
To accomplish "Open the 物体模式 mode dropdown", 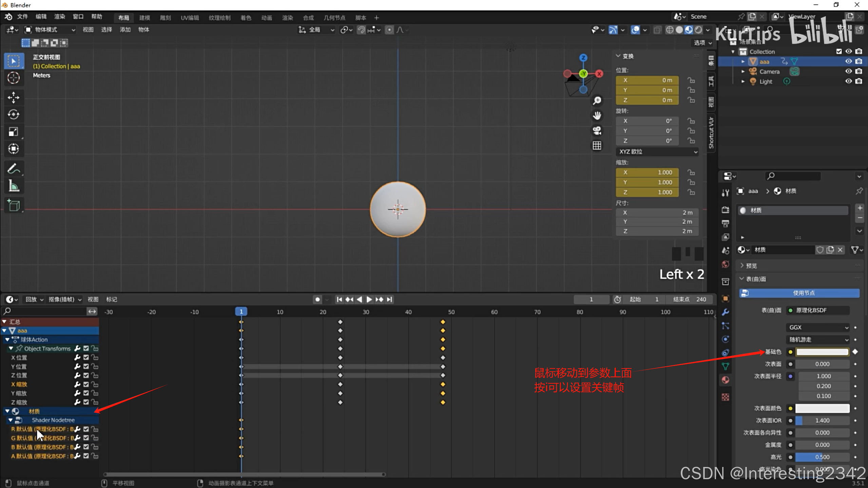I will point(50,30).
